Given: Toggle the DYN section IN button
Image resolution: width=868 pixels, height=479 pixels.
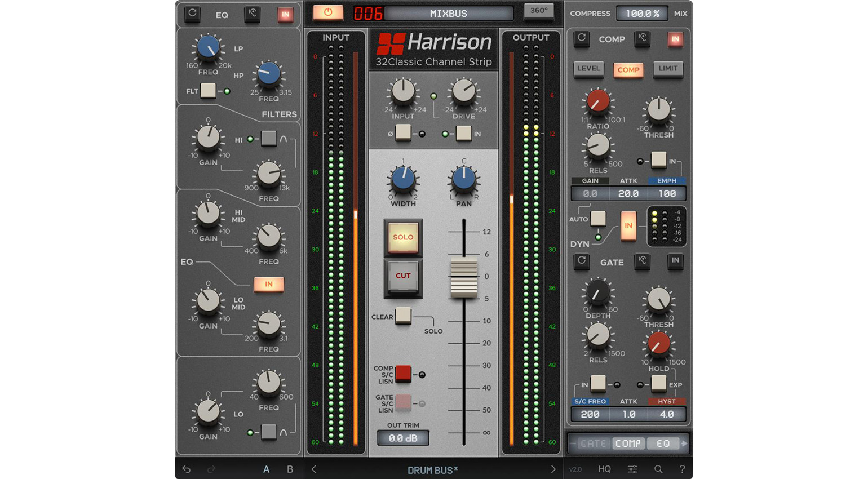Looking at the screenshot, I should pyautogui.click(x=628, y=226).
